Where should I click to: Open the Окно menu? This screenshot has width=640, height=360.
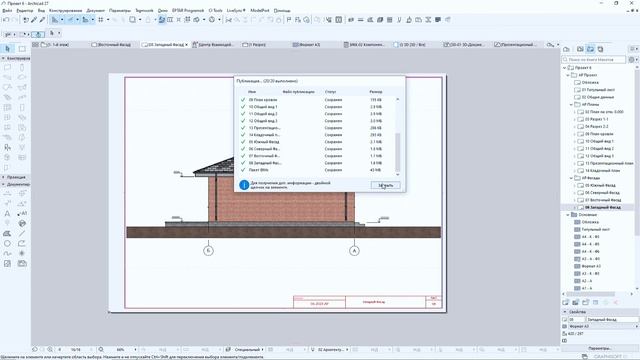pos(162,11)
